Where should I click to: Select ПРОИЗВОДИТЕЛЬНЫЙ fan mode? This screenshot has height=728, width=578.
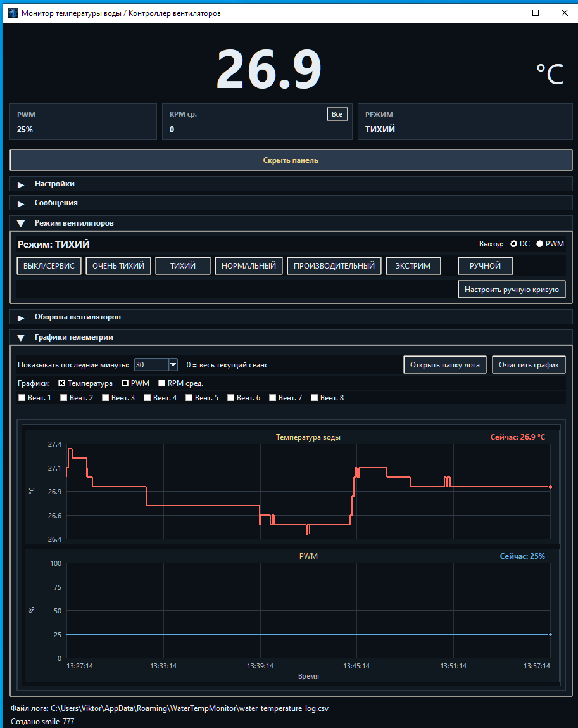(334, 266)
